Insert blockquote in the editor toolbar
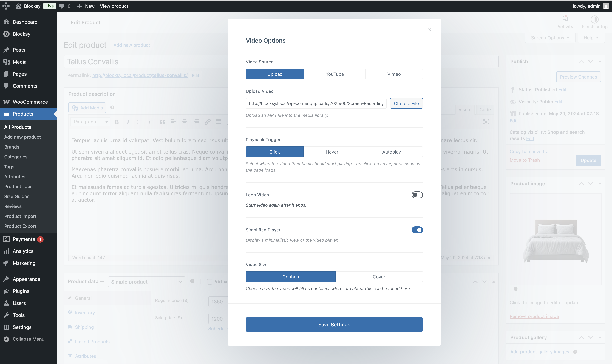612x364 pixels. (x=162, y=122)
